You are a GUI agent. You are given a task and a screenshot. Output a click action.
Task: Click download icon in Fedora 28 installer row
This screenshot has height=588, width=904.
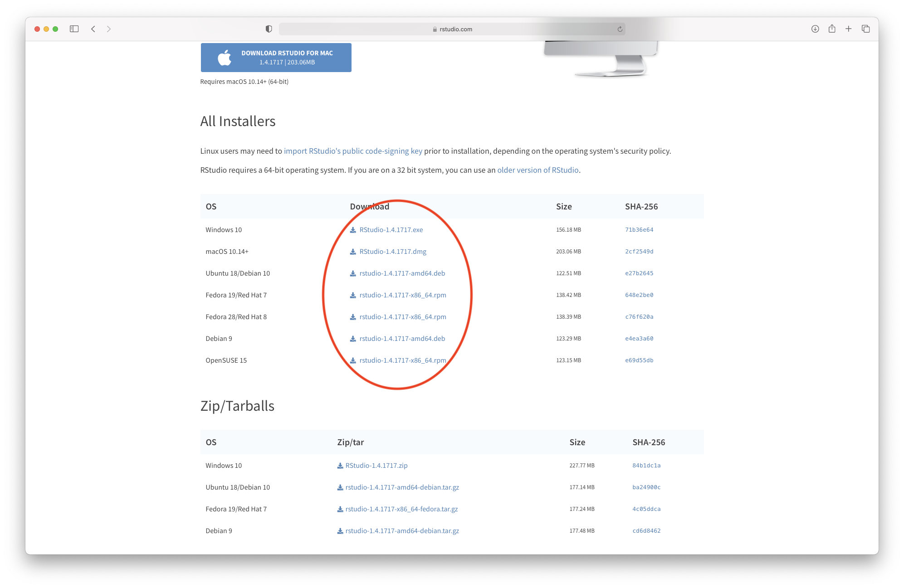(353, 317)
